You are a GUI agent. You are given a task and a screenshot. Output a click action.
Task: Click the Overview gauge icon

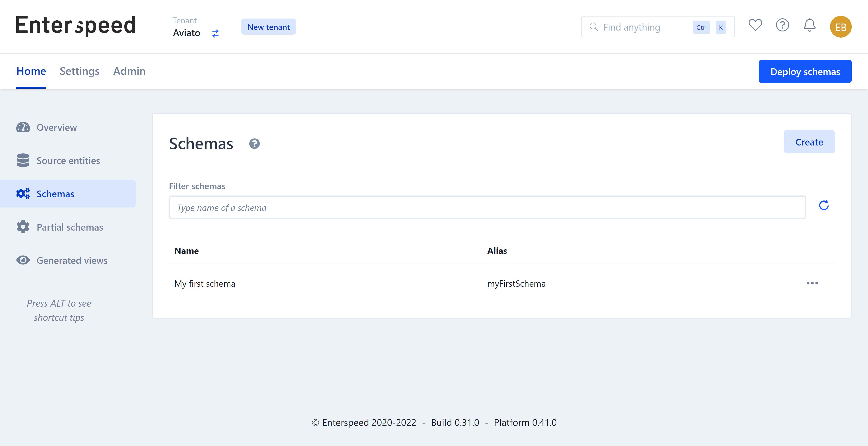[x=23, y=127]
